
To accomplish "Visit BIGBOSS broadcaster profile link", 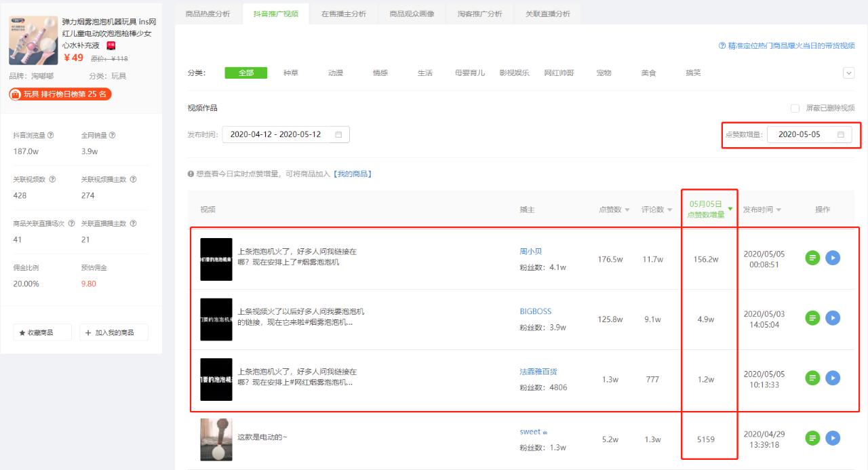I will 534,310.
